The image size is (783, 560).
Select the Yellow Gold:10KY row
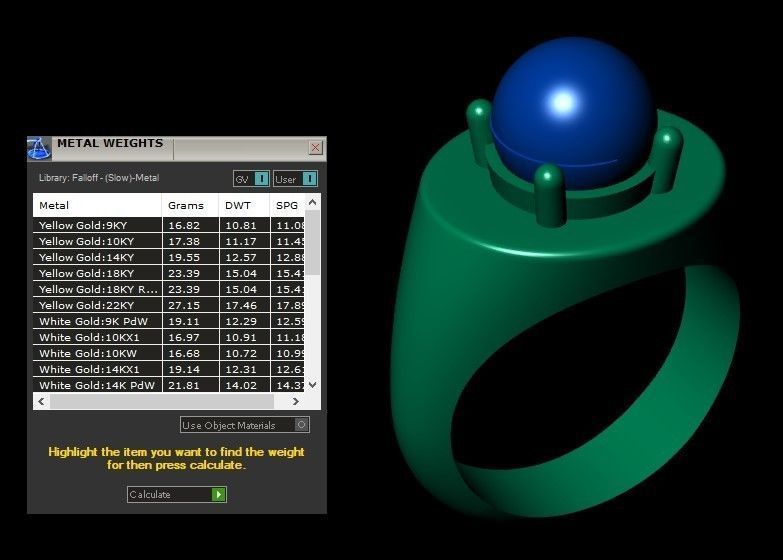[x=169, y=241]
